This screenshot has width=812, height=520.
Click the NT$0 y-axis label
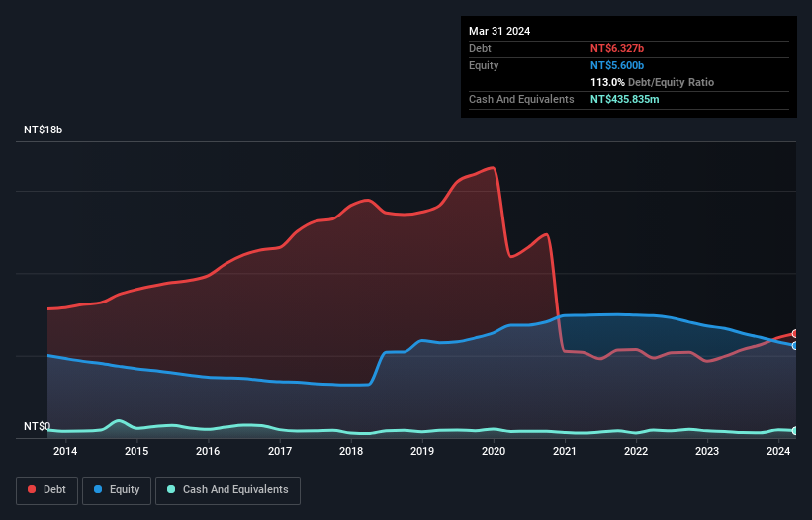tap(38, 426)
